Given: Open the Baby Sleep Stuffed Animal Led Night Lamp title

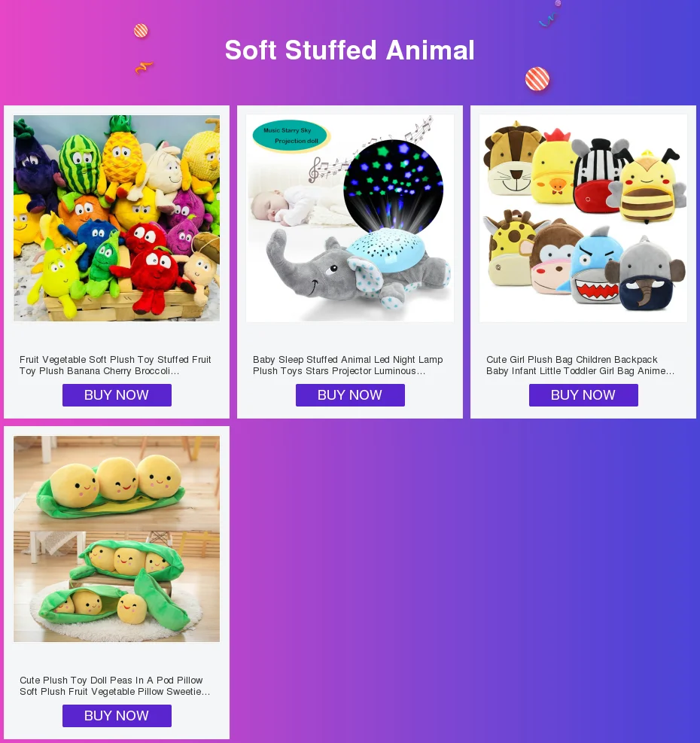Looking at the screenshot, I should (348, 365).
